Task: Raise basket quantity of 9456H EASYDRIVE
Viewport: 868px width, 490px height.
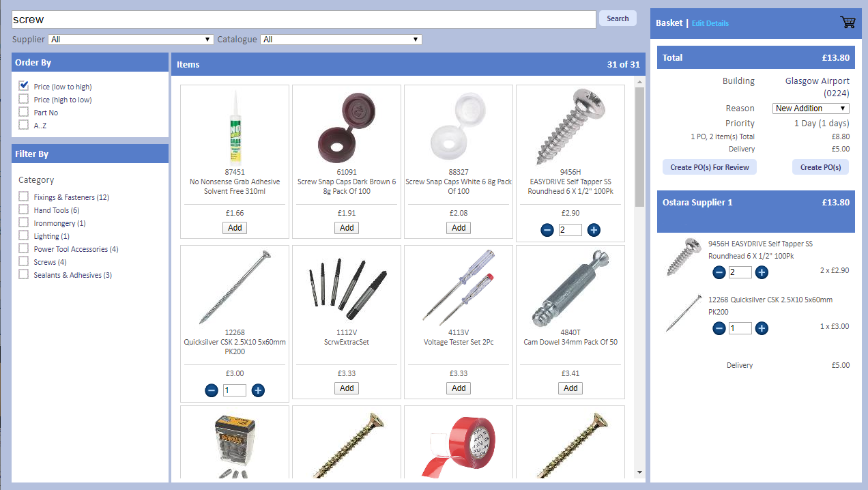Action: [762, 272]
